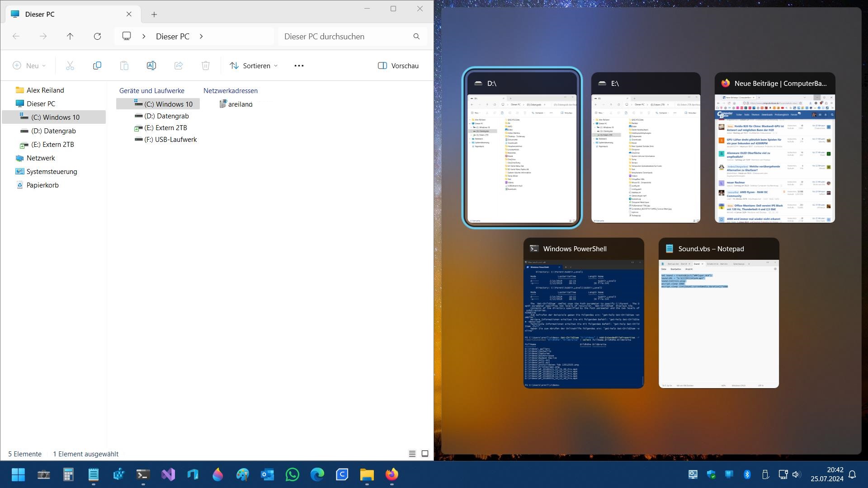Click the Copy icon in toolbar
The width and height of the screenshot is (868, 488).
97,66
